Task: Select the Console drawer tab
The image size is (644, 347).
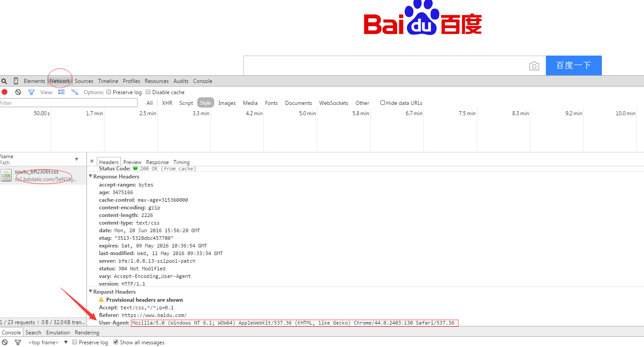Action: click(x=11, y=332)
